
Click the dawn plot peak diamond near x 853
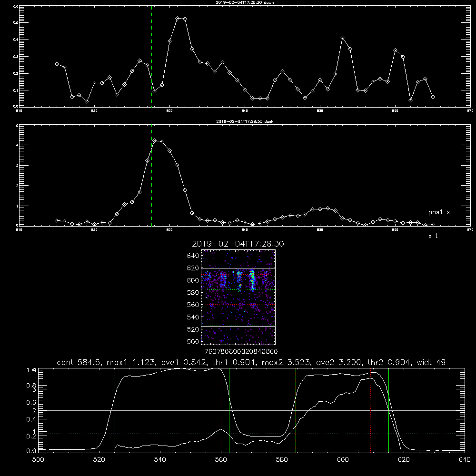(342, 38)
